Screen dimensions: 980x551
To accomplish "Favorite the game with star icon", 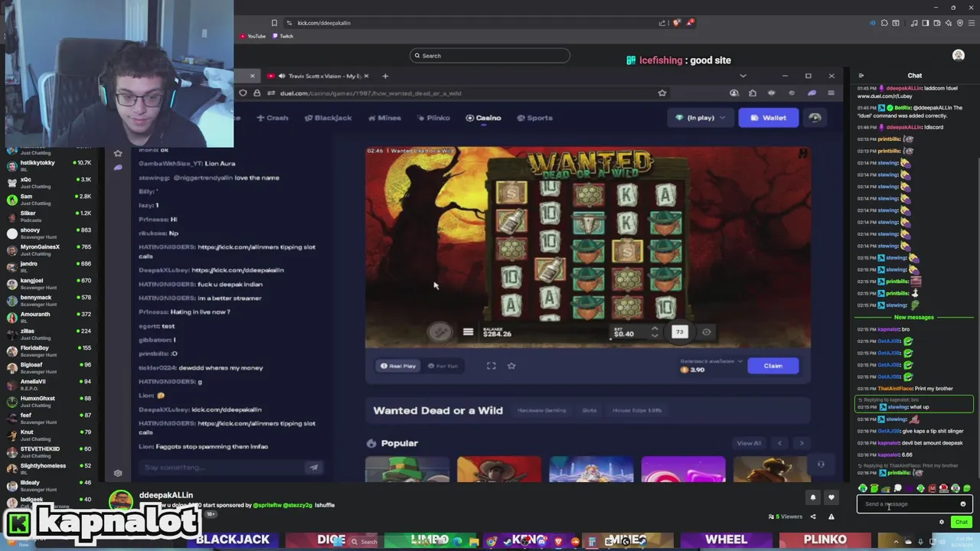I will pyautogui.click(x=511, y=366).
